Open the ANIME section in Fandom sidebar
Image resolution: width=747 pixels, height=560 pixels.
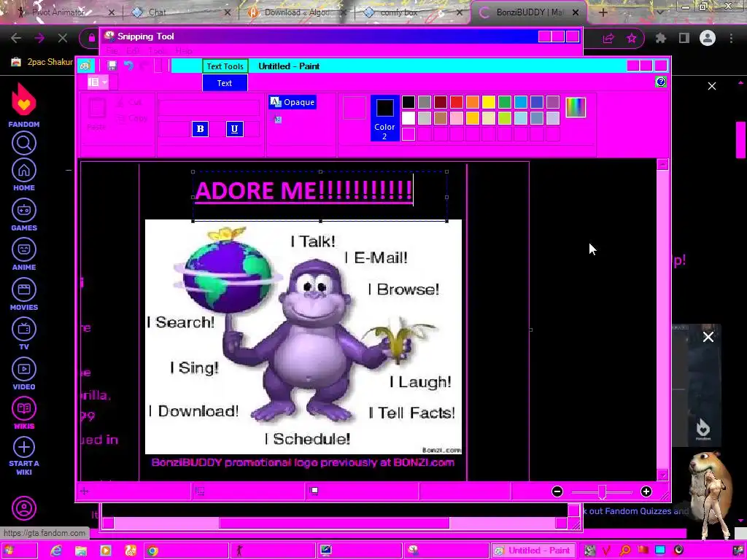[x=24, y=254]
